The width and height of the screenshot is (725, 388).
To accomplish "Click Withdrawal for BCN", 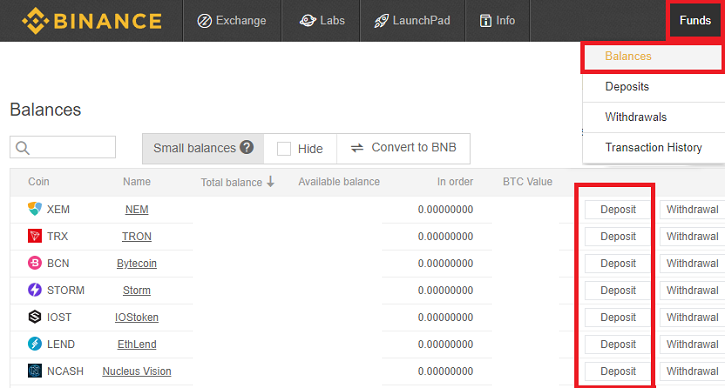I will point(692,263).
